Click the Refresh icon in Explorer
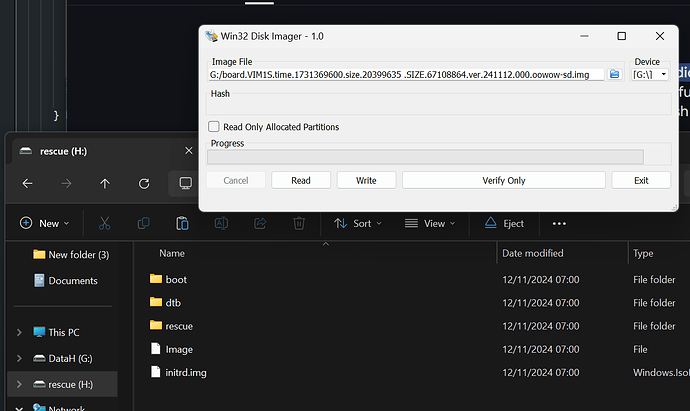Image resolution: width=690 pixels, height=411 pixels. (x=144, y=184)
